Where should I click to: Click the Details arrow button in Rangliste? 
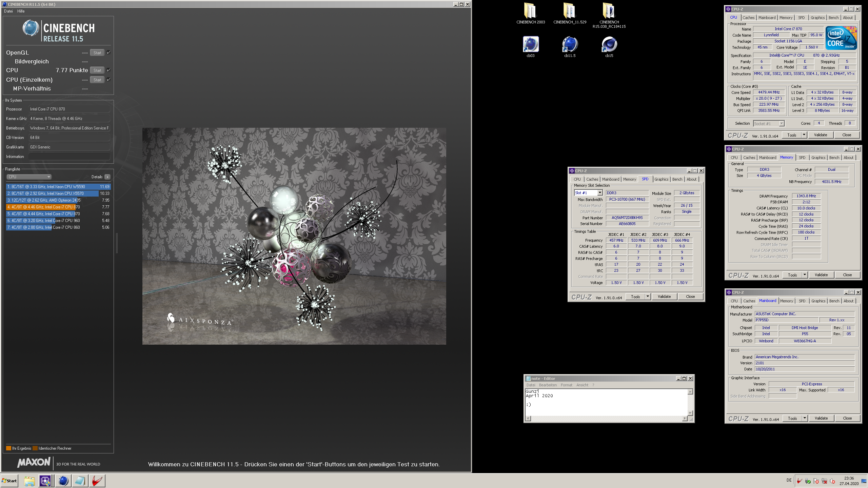point(107,177)
